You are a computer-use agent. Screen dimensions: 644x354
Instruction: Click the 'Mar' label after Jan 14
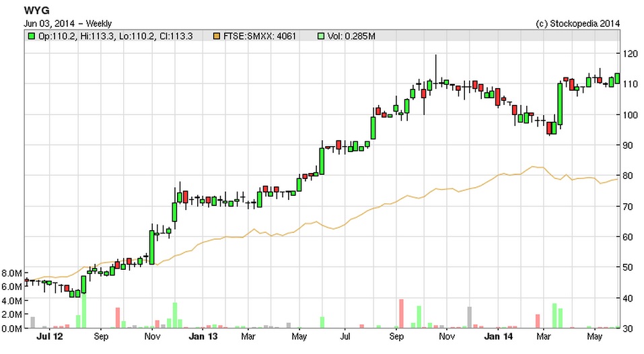(x=543, y=337)
